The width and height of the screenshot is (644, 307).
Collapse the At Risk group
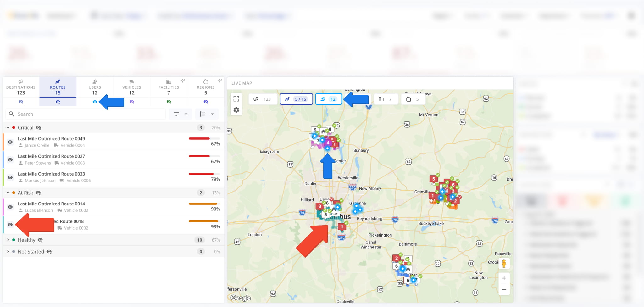pyautogui.click(x=8, y=193)
